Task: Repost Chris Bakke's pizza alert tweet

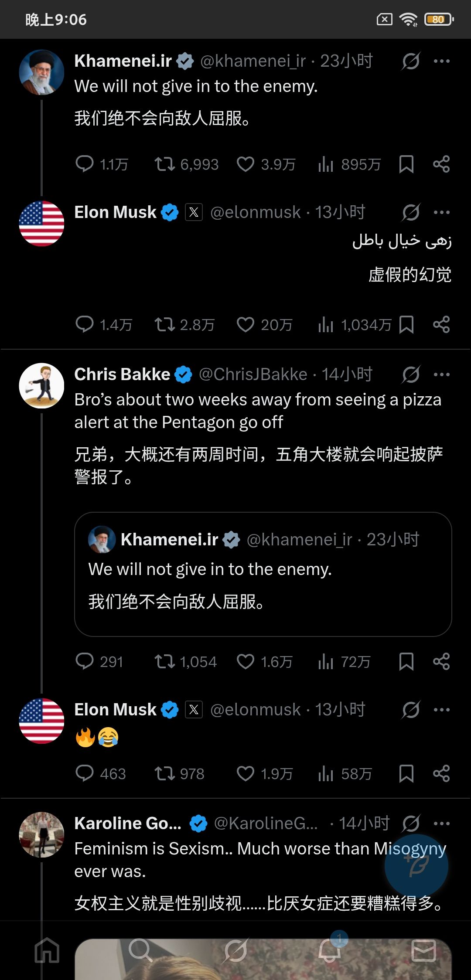Action: pos(164,662)
